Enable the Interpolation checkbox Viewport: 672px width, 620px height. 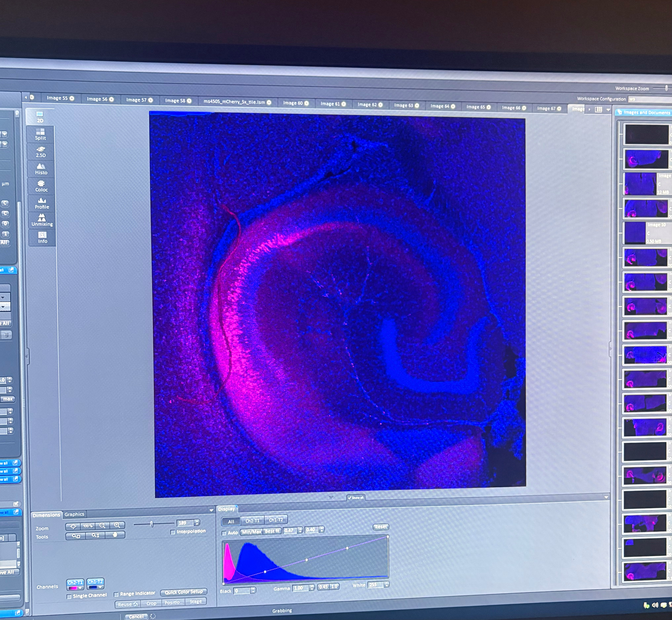(x=173, y=532)
